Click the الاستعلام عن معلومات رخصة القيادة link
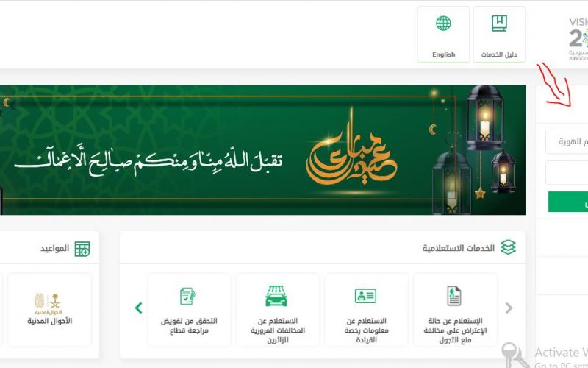Screen dimensions: 588x368 click(366, 330)
